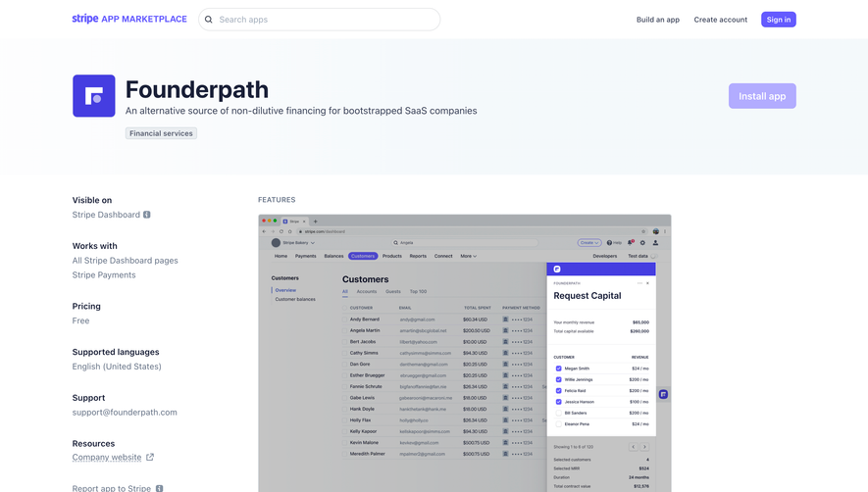The image size is (868, 492).
Task: In features screenshot, click Andy Bernard customer row
Action: (x=444, y=320)
